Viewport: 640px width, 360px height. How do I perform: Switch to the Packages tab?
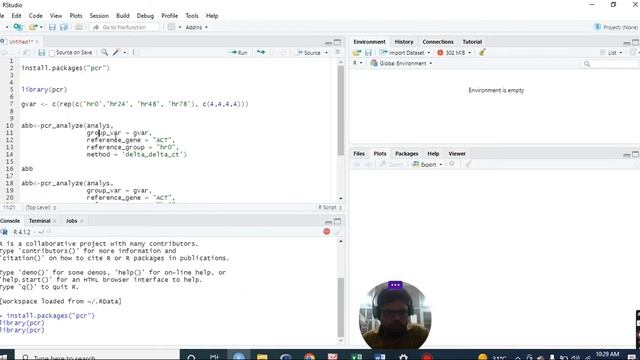(407, 153)
